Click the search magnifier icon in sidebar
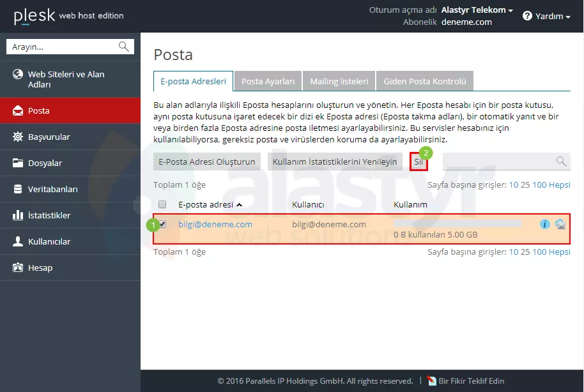Image resolution: width=584 pixels, height=392 pixels. 124,47
